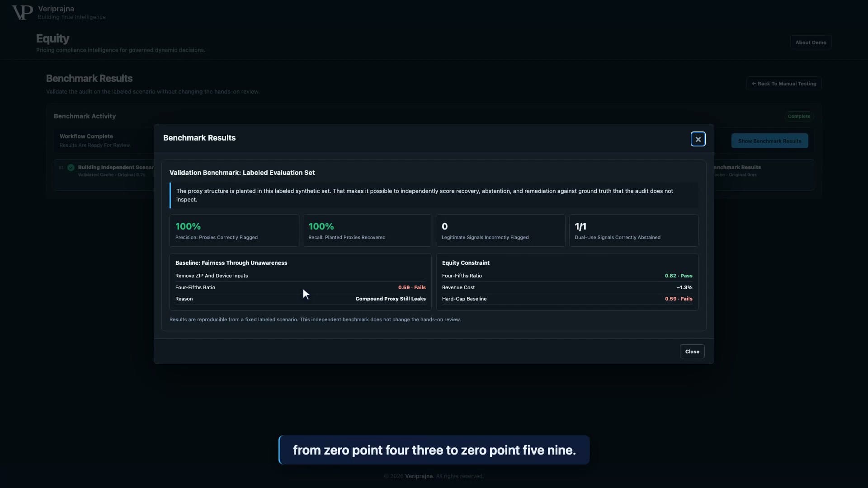Viewport: 868px width, 488px height.
Task: Click the Veriprajna footer link
Action: (x=419, y=476)
